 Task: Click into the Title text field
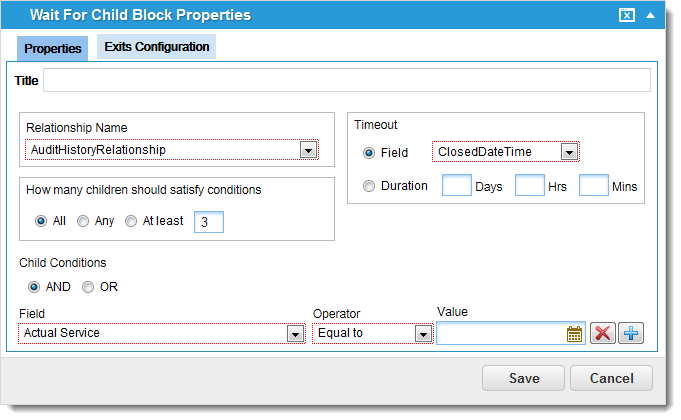[346, 81]
